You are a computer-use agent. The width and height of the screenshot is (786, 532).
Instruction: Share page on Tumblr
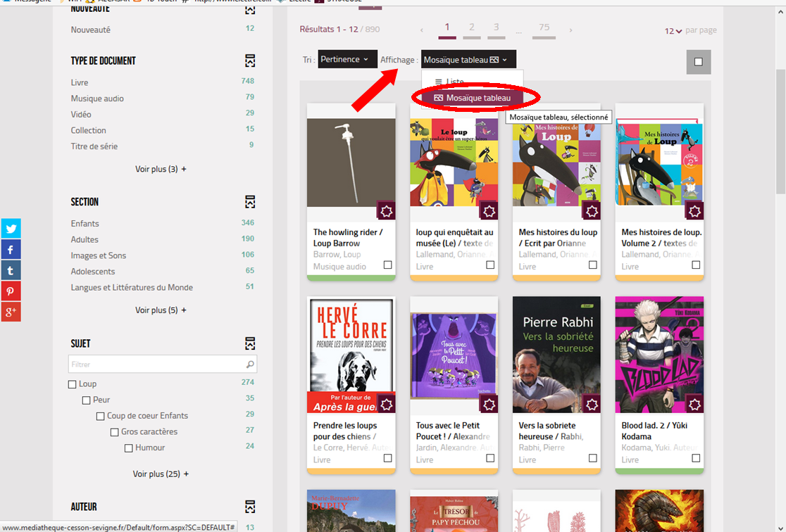pos(11,270)
